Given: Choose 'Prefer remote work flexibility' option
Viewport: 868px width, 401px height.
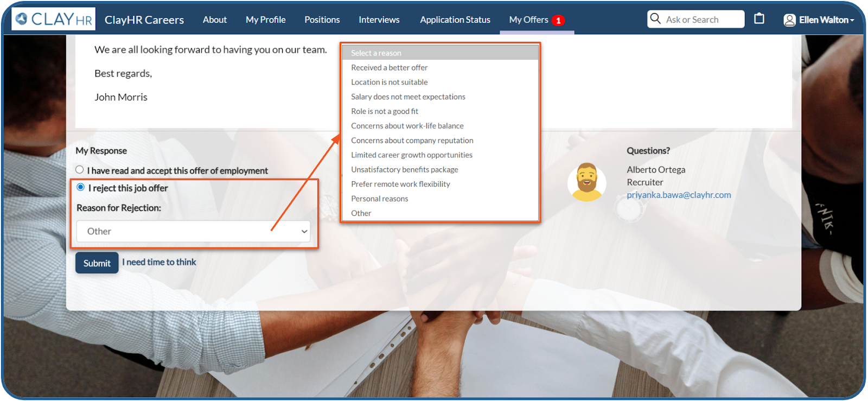Looking at the screenshot, I should pos(440,184).
